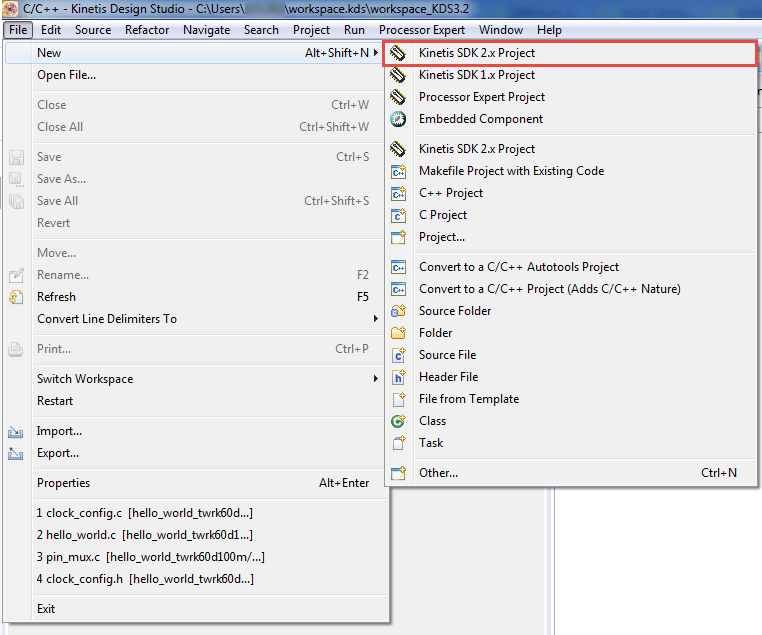Click the C Project icon
This screenshot has height=635, width=762.
pyautogui.click(x=398, y=215)
